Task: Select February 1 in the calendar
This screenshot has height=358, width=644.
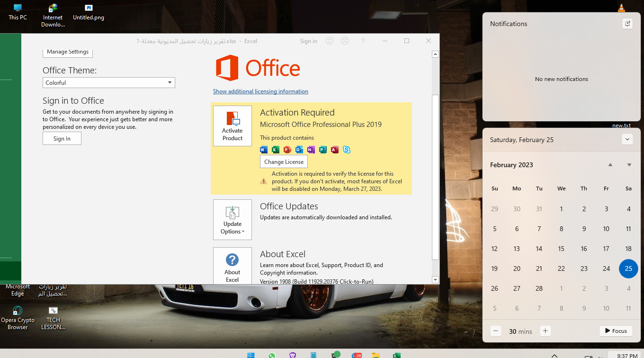Action: pos(561,209)
